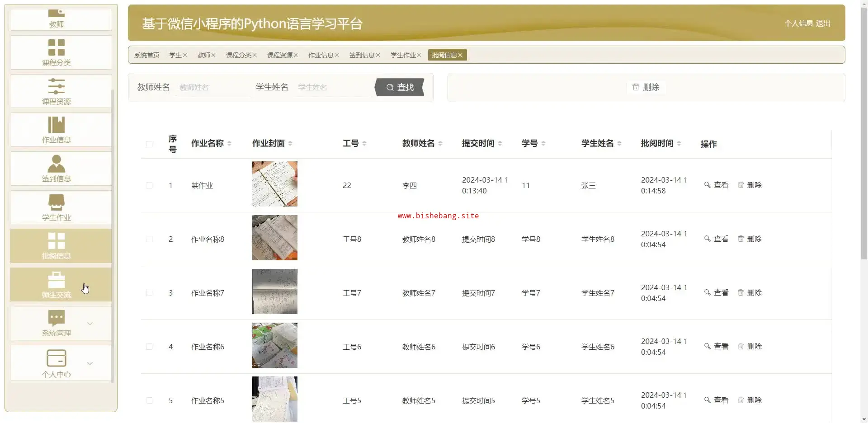Open 师生交流 briefcase icon in sidebar
The width and height of the screenshot is (868, 423).
57,280
